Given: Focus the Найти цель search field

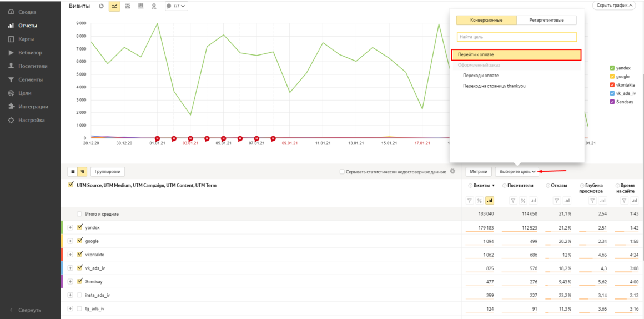Looking at the screenshot, I should coord(517,37).
